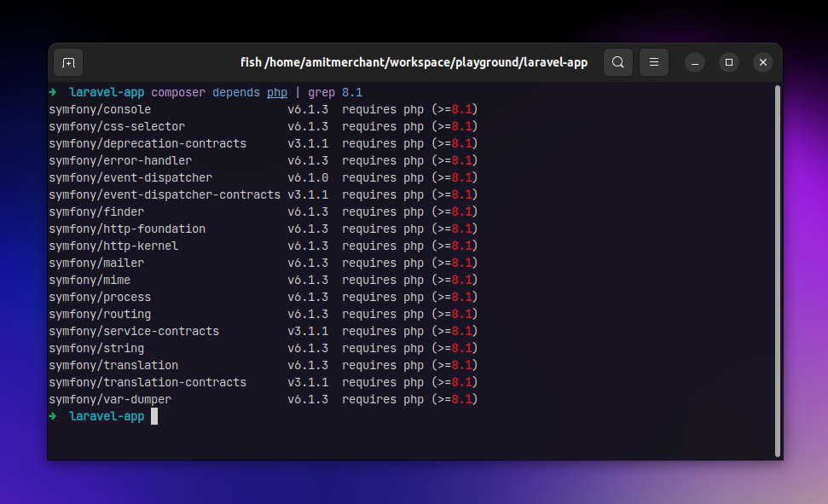
Task: Click symfony/var-dumper package name
Action: (x=110, y=399)
